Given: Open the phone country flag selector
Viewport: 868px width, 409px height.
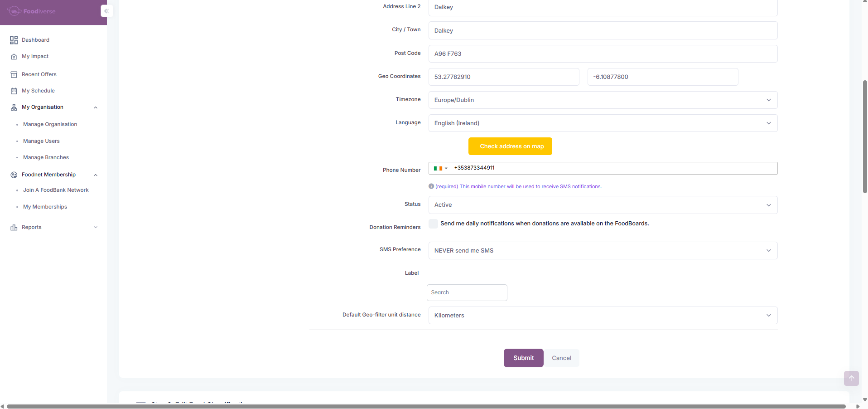Looking at the screenshot, I should pyautogui.click(x=440, y=168).
